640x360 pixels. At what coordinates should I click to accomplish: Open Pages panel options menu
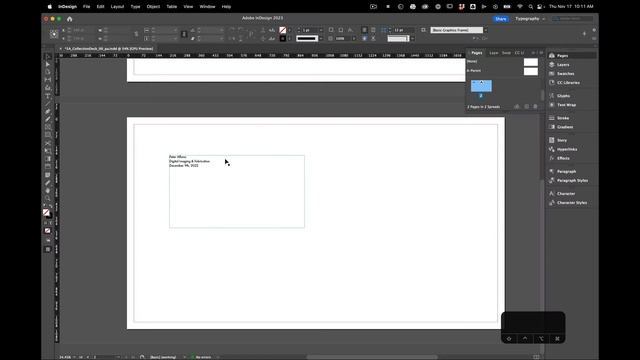coord(541,53)
